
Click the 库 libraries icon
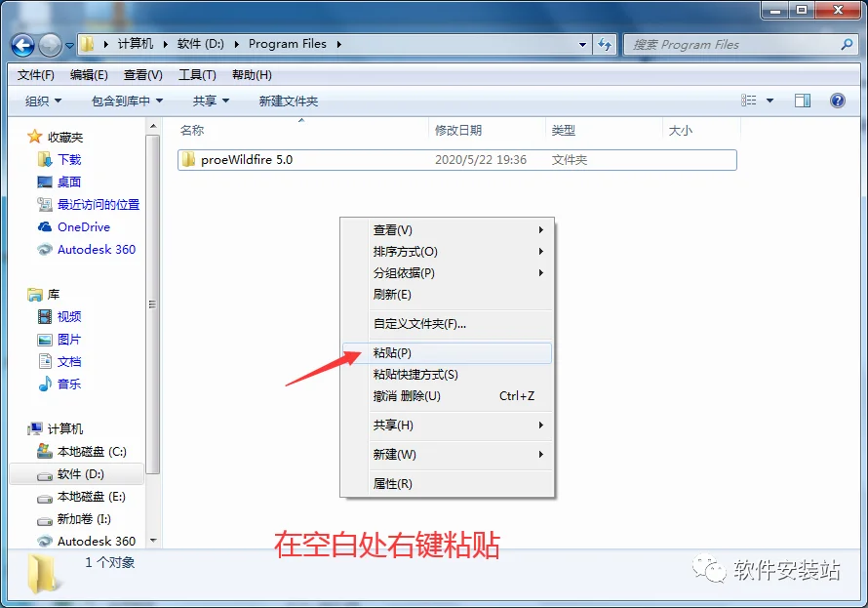(x=35, y=295)
